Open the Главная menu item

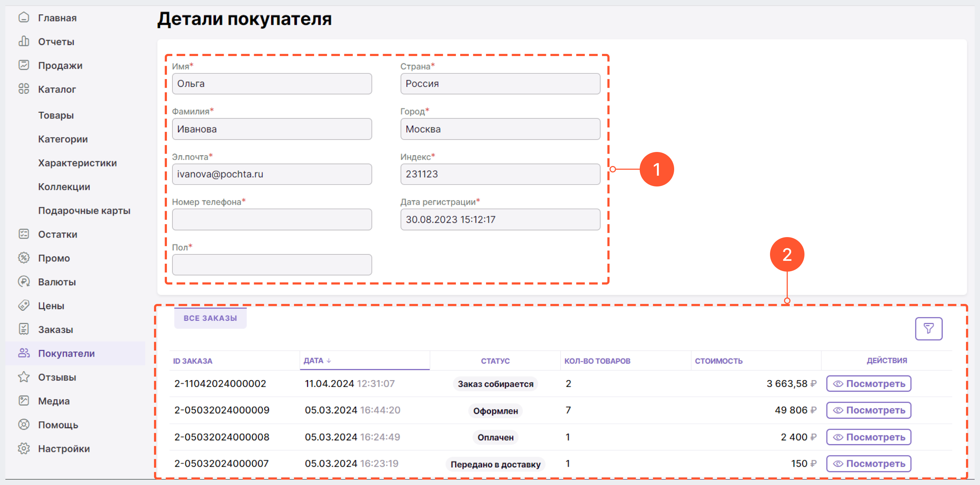[57, 18]
